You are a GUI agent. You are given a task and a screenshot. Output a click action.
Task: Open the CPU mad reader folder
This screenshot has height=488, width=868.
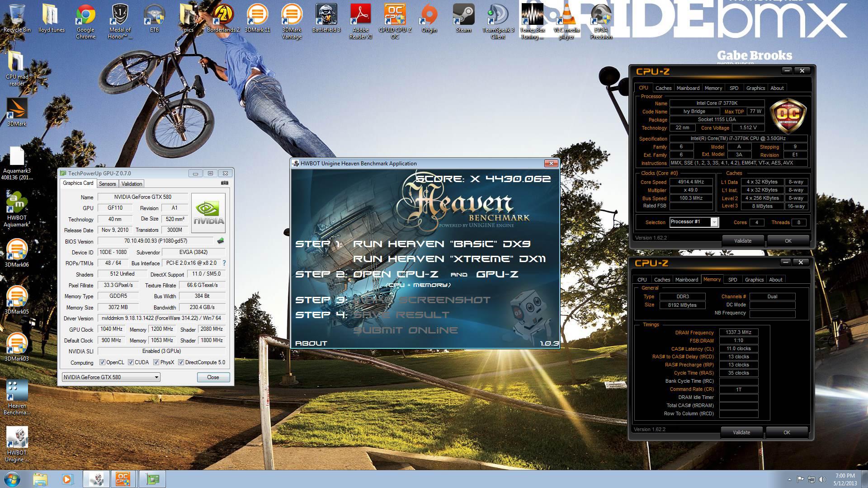point(17,68)
